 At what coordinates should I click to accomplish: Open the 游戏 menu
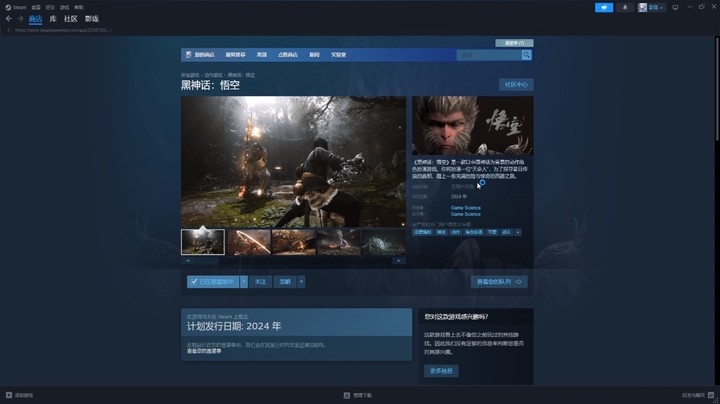tap(64, 7)
